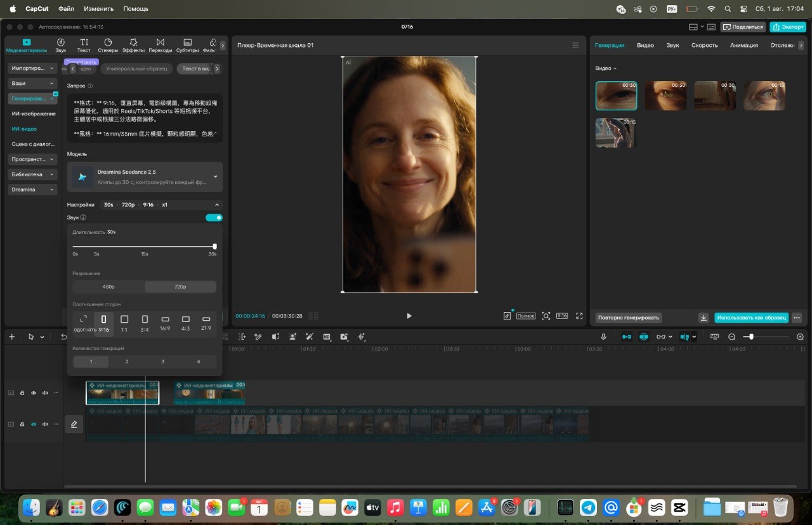The width and height of the screenshot is (812, 525).
Task: Click the audio waveform icon in timeline toolbar
Action: (x=362, y=337)
